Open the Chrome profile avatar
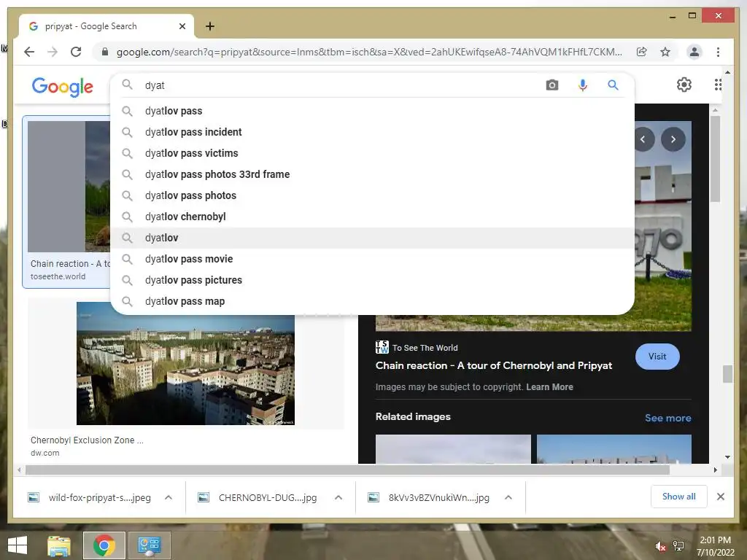Screen dimensions: 747x560 pos(694,52)
